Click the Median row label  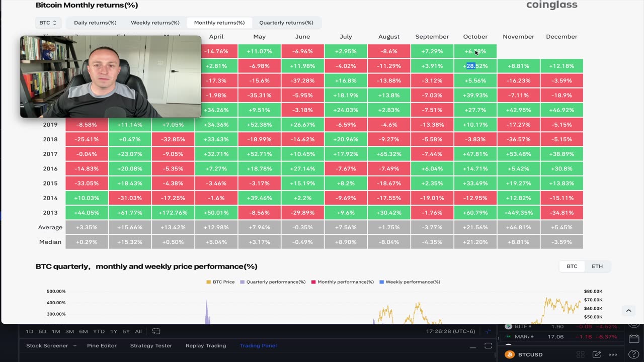50,242
